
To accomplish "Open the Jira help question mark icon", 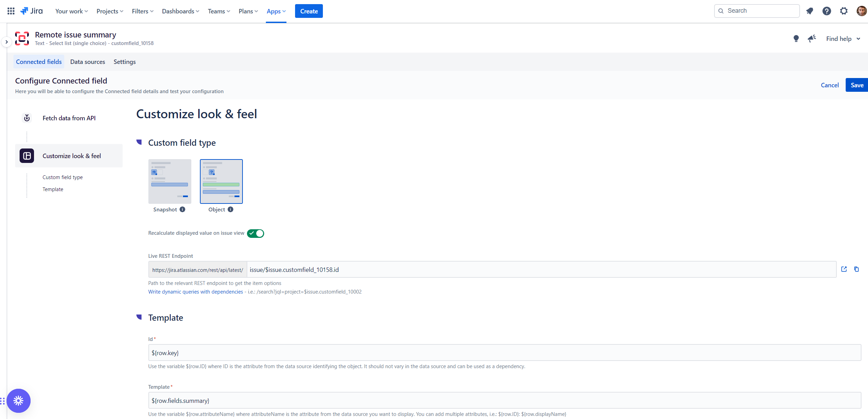I will pyautogui.click(x=827, y=11).
